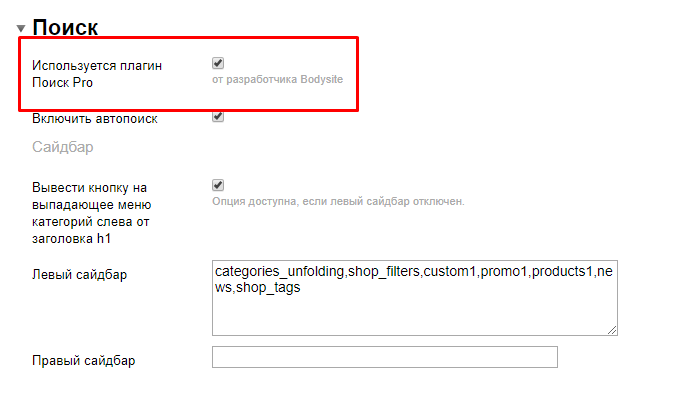
Task: Place cursor on categories_unfolding in the text area
Action: coord(279,271)
